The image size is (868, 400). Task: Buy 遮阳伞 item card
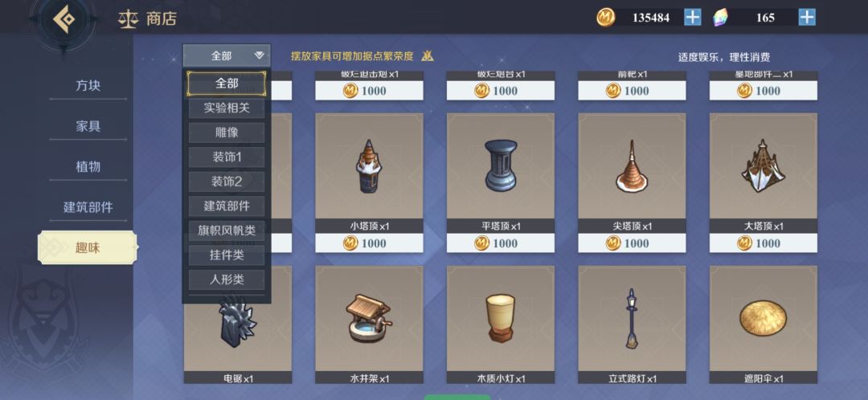(x=764, y=324)
